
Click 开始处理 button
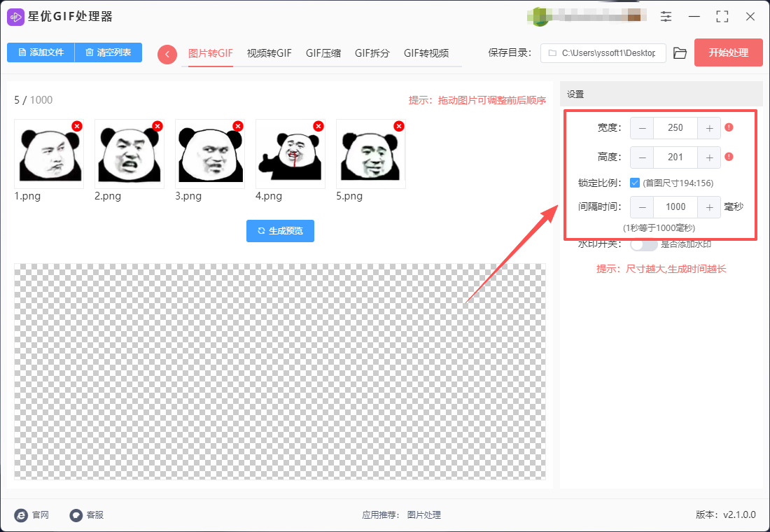coord(728,52)
